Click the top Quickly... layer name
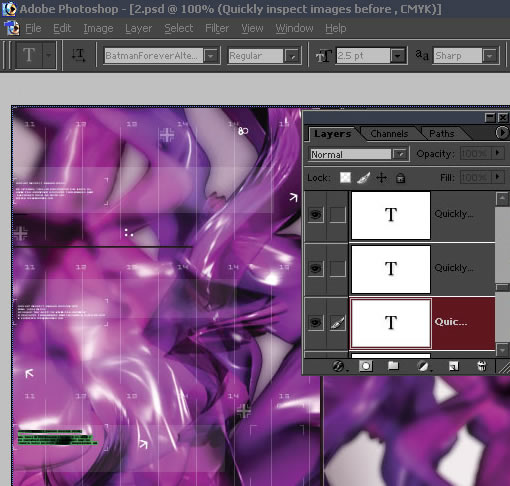Viewport: 510px width, 486px height. 454,214
